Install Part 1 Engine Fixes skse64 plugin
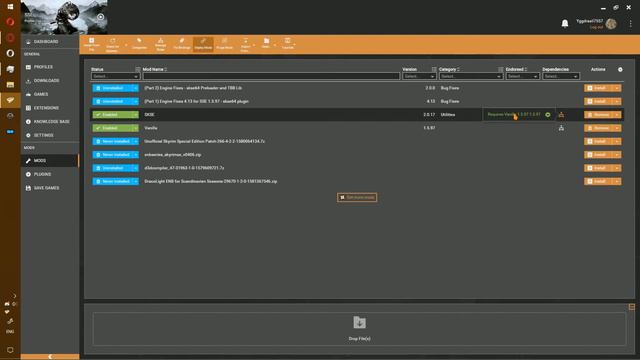640x360 pixels. point(598,101)
